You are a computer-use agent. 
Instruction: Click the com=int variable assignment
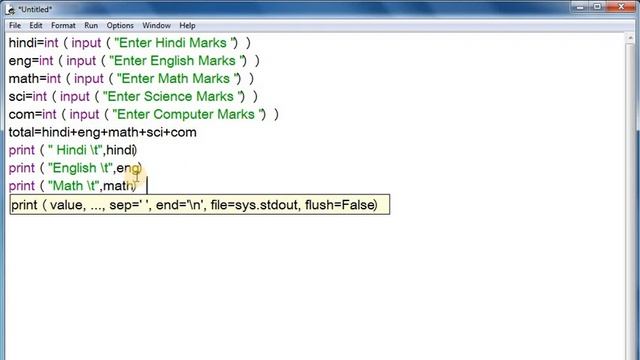(32, 114)
